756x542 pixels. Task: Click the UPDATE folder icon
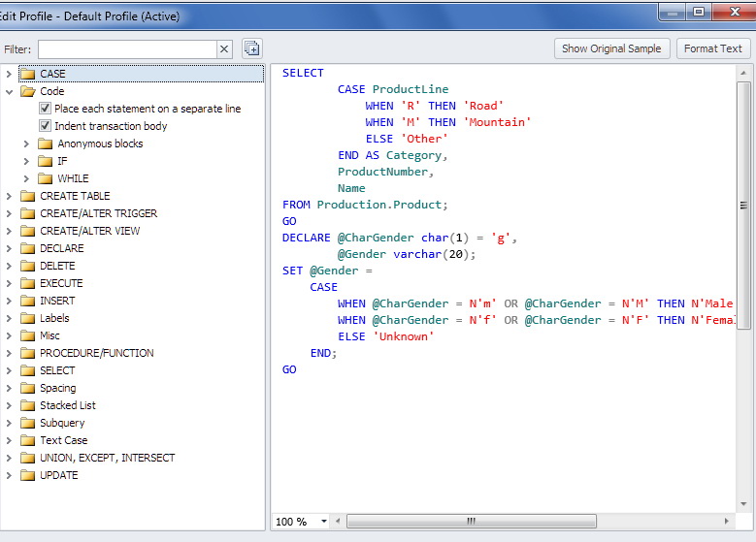point(28,475)
